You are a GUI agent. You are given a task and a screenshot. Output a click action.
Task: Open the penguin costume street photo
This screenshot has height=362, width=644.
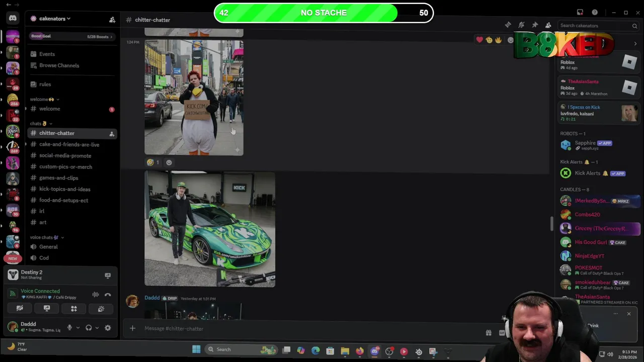[194, 98]
